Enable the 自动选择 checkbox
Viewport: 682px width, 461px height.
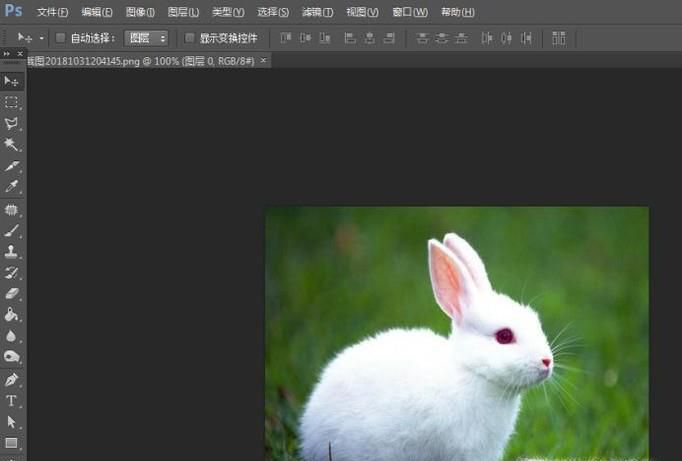(60, 38)
